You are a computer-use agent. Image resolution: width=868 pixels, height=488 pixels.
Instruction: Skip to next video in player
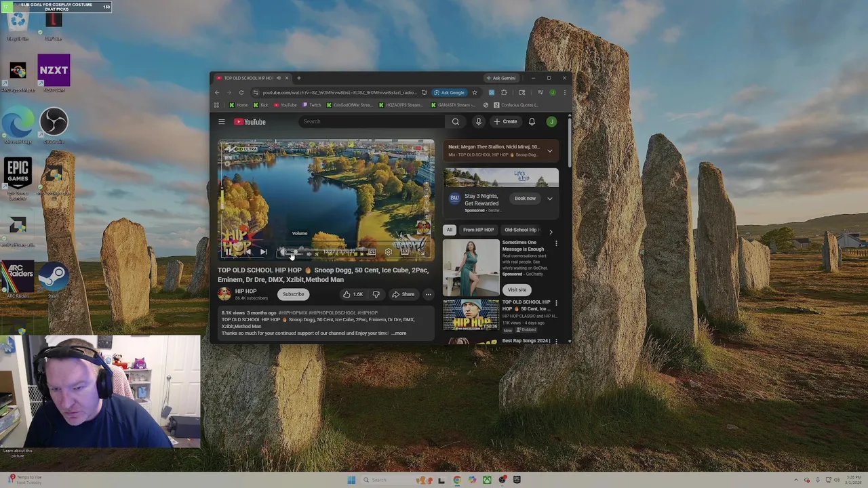[x=263, y=252]
